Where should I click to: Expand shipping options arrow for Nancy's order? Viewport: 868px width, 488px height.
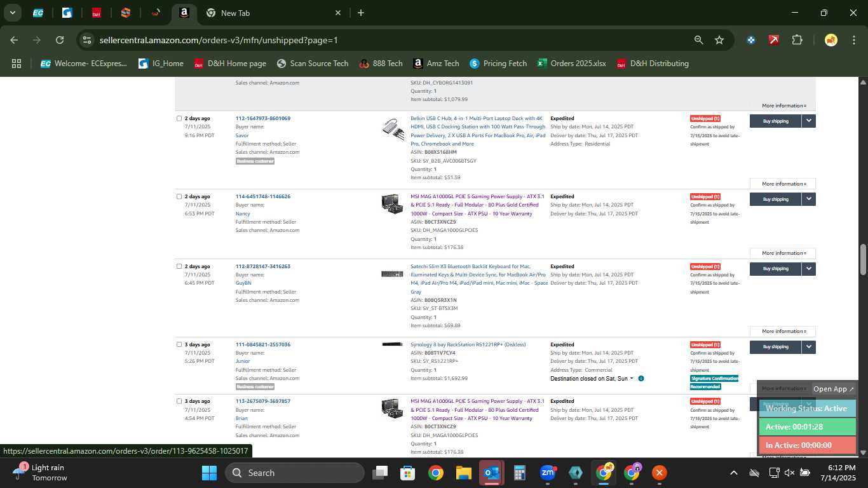(808, 199)
